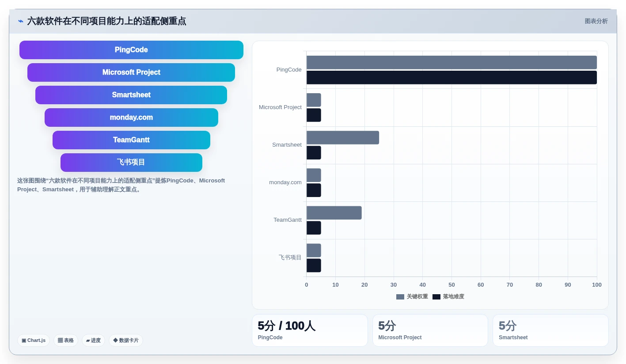Click the 表格 tag chip

point(66,340)
